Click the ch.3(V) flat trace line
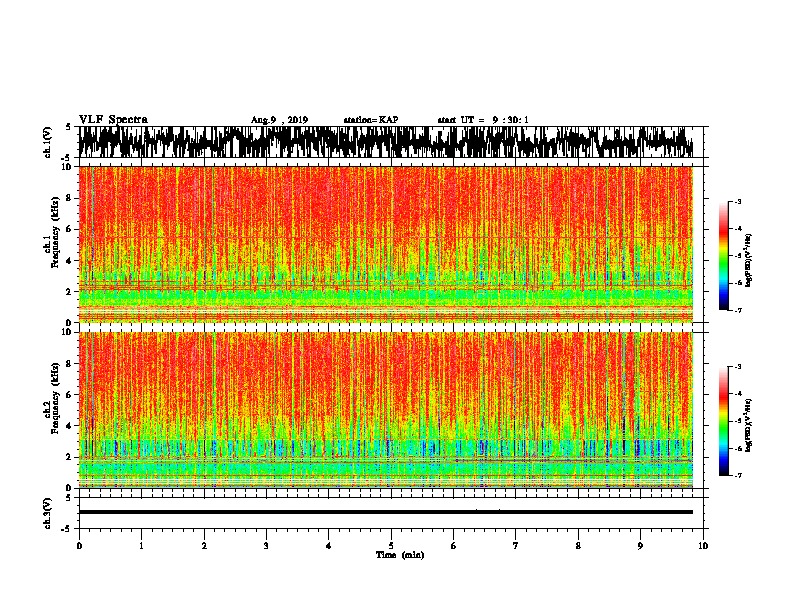Viewport: 792px width, 612px height. point(385,512)
